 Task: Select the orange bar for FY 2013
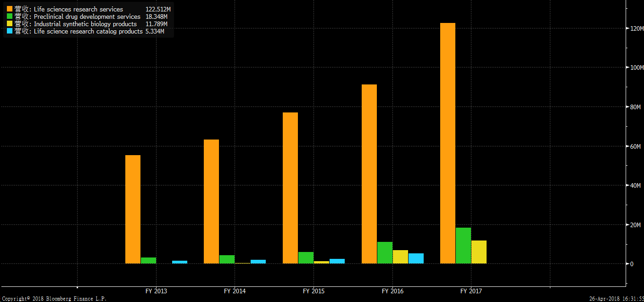pyautogui.click(x=133, y=209)
